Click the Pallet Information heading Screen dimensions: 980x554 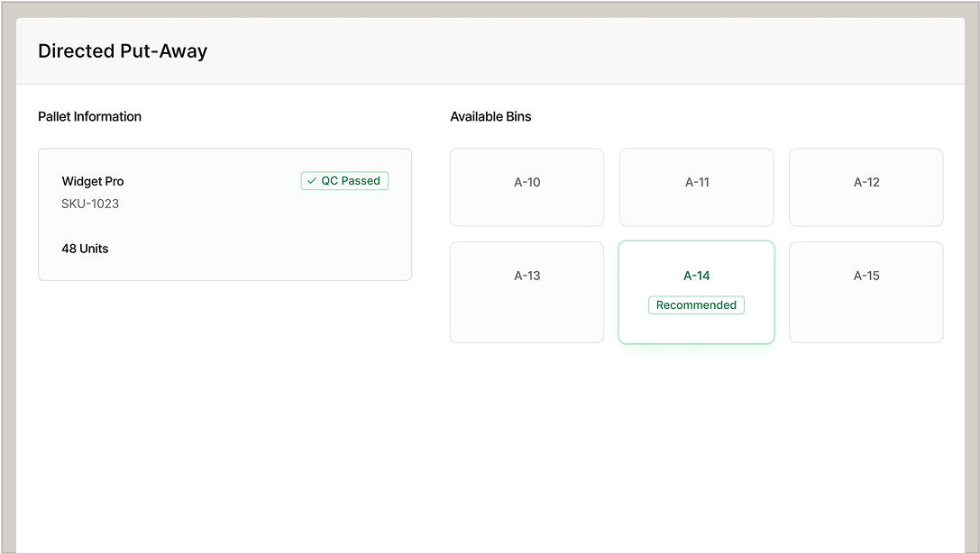coord(89,116)
